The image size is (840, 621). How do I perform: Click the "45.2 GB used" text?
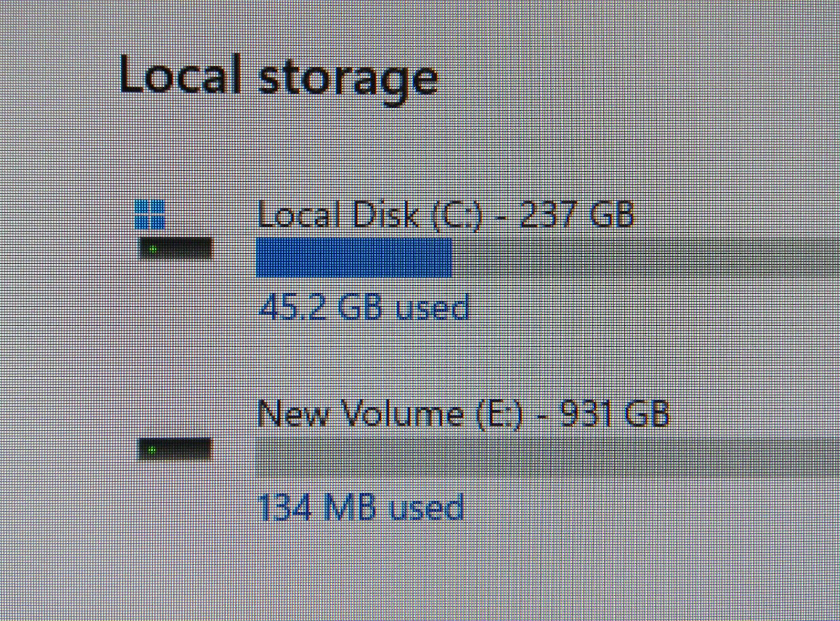click(x=363, y=307)
